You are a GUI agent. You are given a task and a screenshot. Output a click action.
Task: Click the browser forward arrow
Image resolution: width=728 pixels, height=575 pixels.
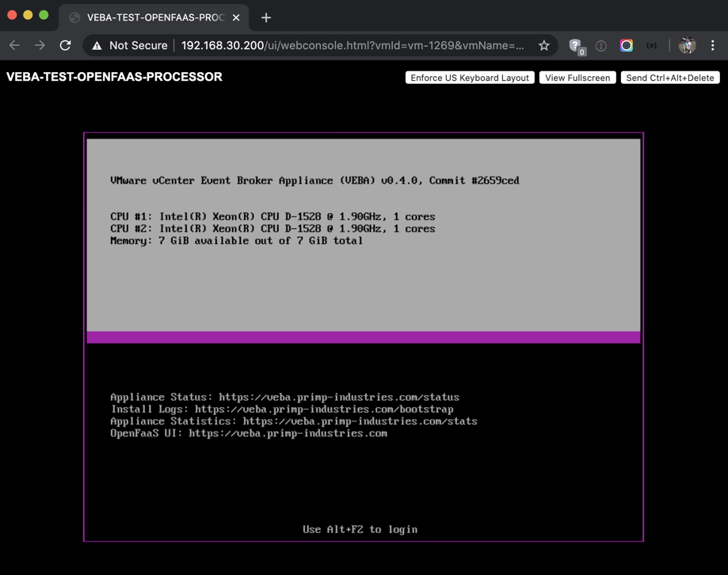pos(40,46)
